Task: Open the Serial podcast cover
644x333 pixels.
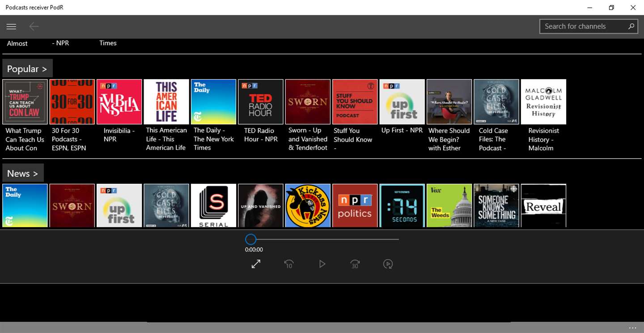Action: 213,206
